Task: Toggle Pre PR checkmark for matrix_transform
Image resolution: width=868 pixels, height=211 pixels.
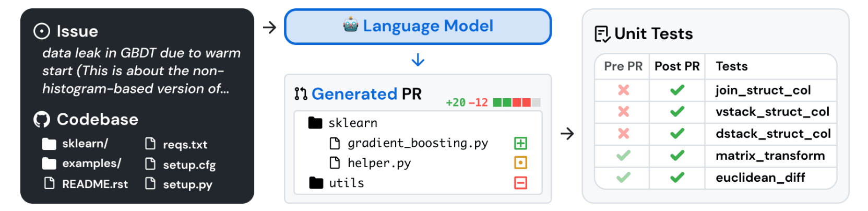Action: 623,156
